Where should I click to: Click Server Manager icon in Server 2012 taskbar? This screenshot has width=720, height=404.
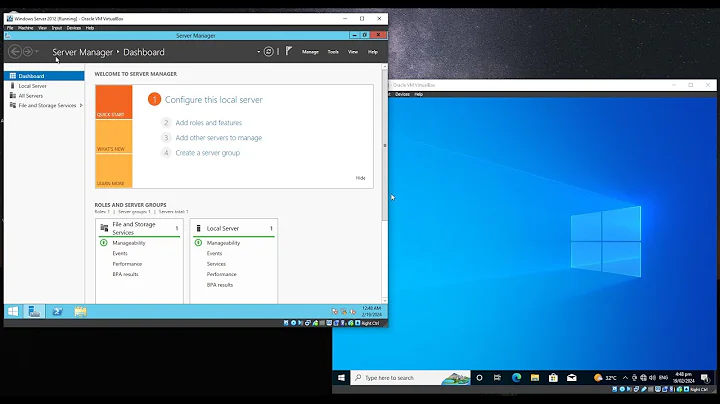[34, 312]
